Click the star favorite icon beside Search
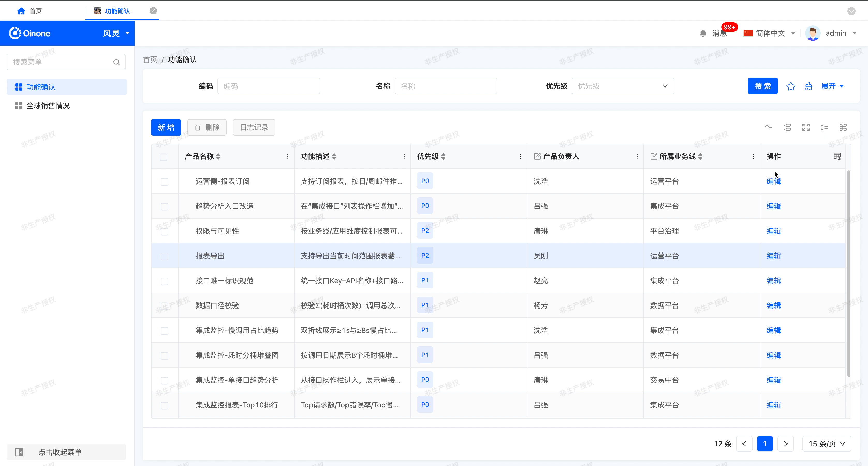 pos(791,86)
